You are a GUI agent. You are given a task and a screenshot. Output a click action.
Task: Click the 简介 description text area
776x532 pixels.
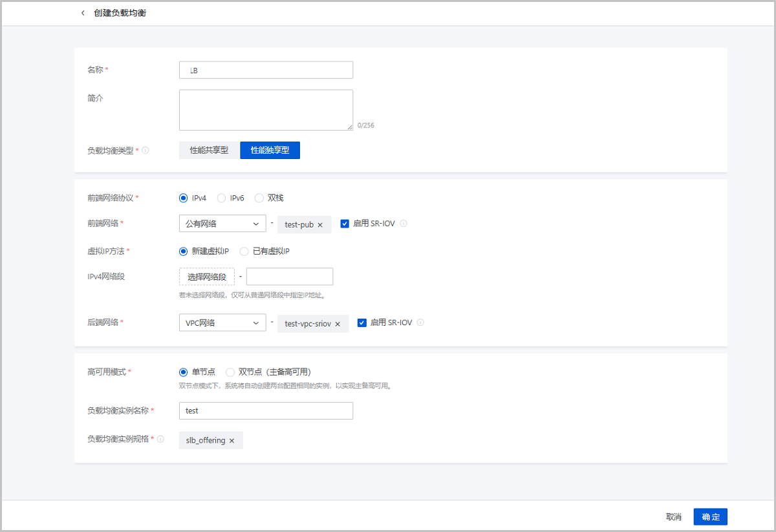coord(266,110)
